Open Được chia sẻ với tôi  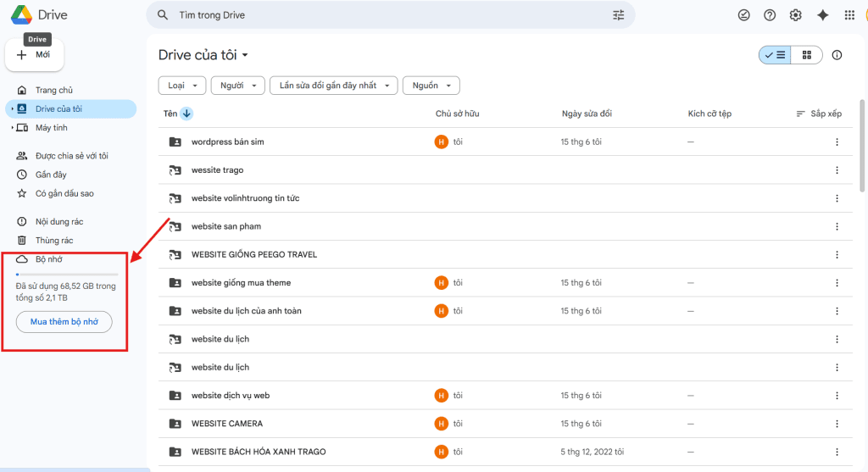(71, 156)
